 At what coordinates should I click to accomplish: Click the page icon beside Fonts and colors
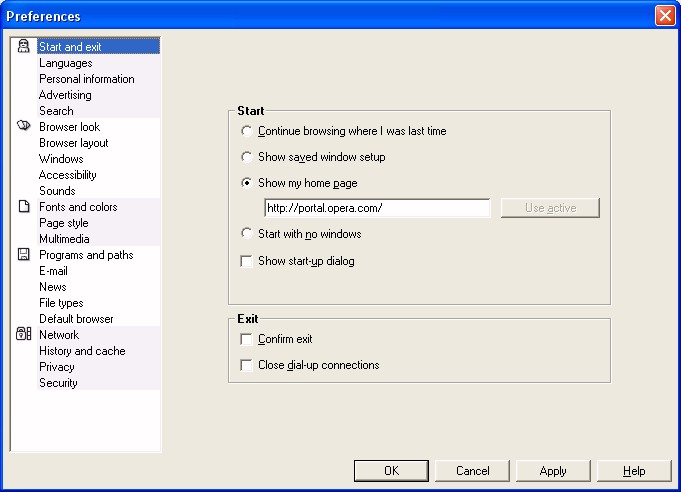click(x=24, y=206)
